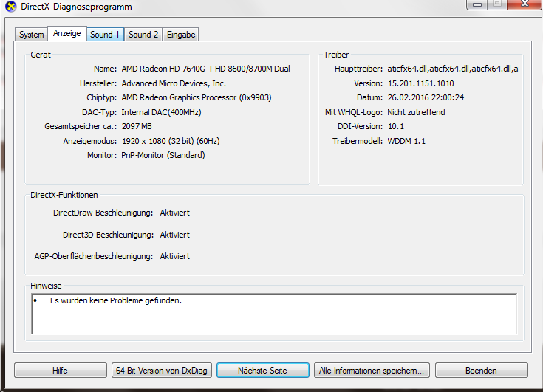Open the Sound 1 tab

pyautogui.click(x=104, y=35)
